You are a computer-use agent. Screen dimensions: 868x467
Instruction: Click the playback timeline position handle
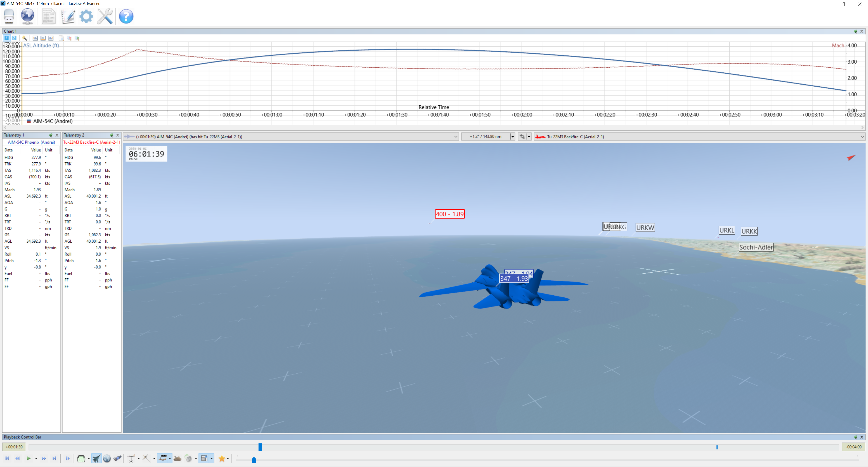coord(260,447)
